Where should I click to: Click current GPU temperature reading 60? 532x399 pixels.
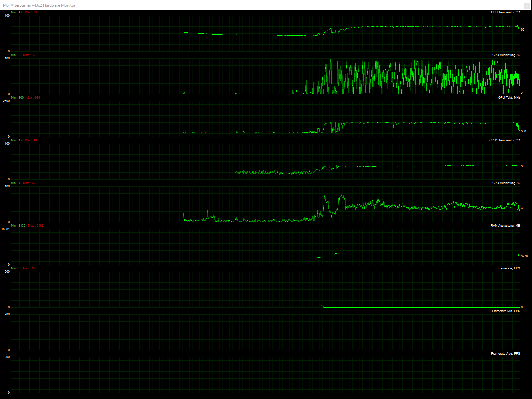[x=523, y=30]
